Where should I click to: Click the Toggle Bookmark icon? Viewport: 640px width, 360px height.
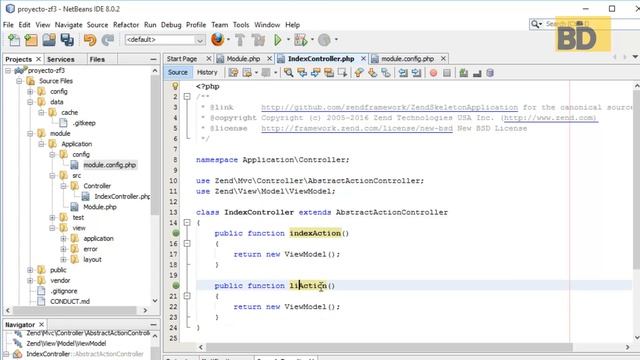pos(386,73)
